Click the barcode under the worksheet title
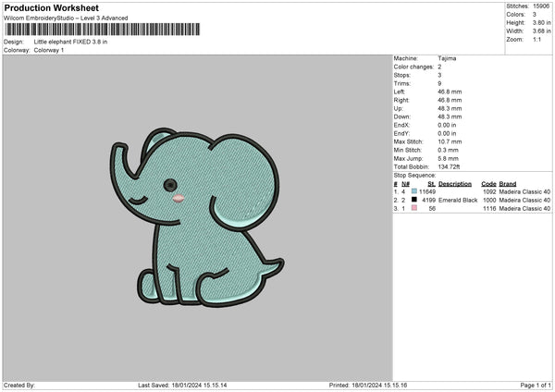Screen dimensions: 555x392 [104, 31]
